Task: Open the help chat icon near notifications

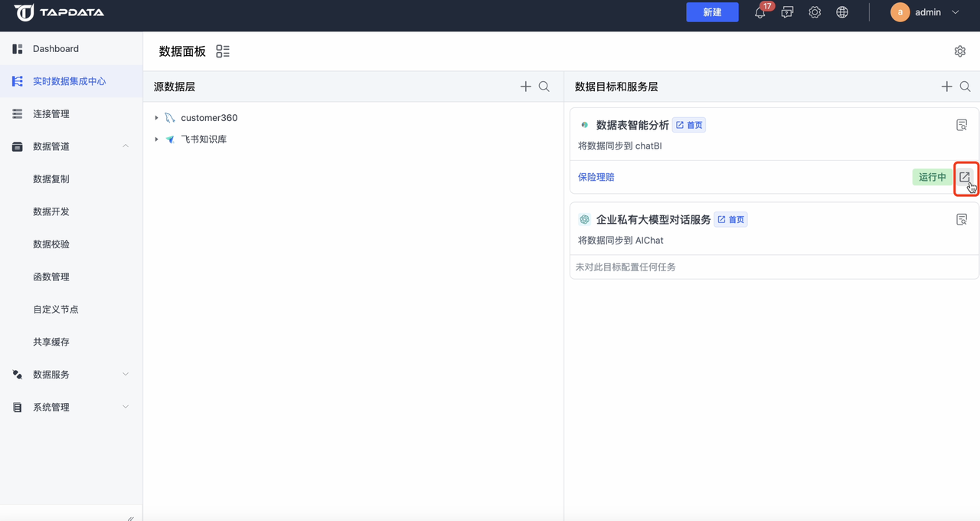Action: [x=787, y=12]
